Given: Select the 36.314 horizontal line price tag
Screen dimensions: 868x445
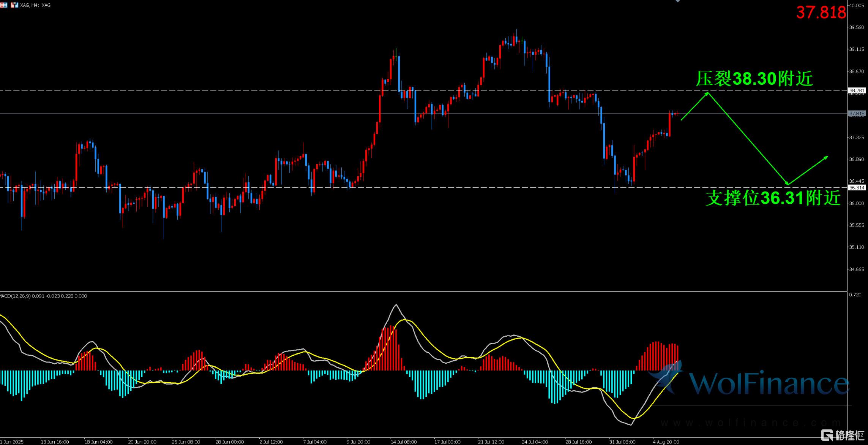Looking at the screenshot, I should pyautogui.click(x=857, y=188).
